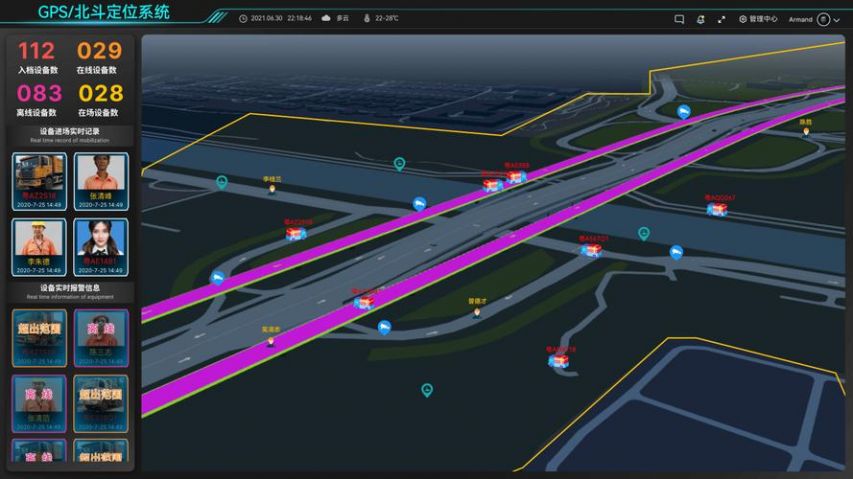Select the person marker labeled 李桂兰 on map
This screenshot has height=479, width=853.
[272, 189]
